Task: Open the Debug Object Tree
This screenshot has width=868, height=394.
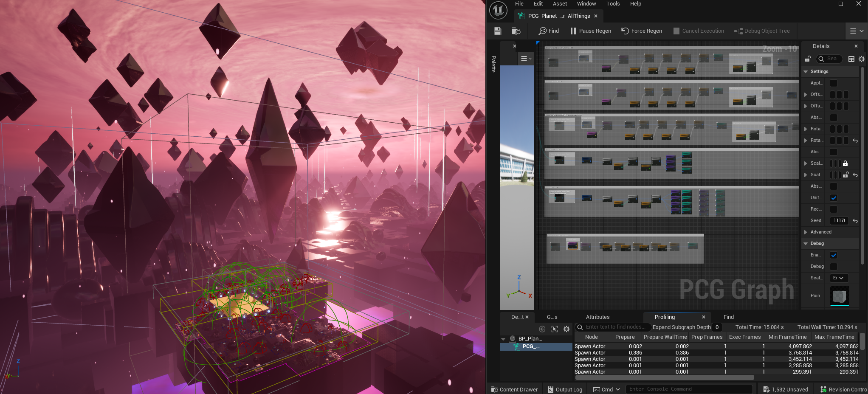Action: point(762,31)
